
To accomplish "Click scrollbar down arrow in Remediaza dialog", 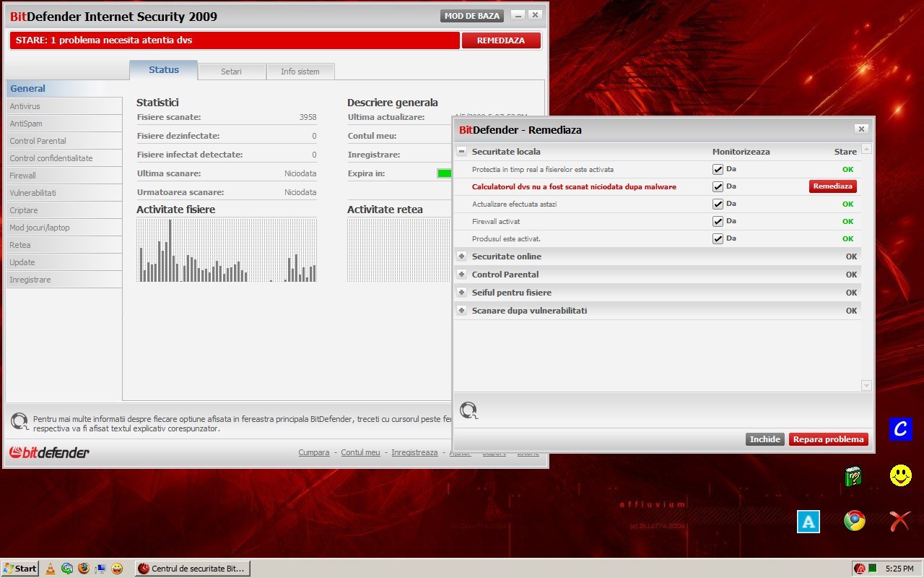I will tap(867, 386).
